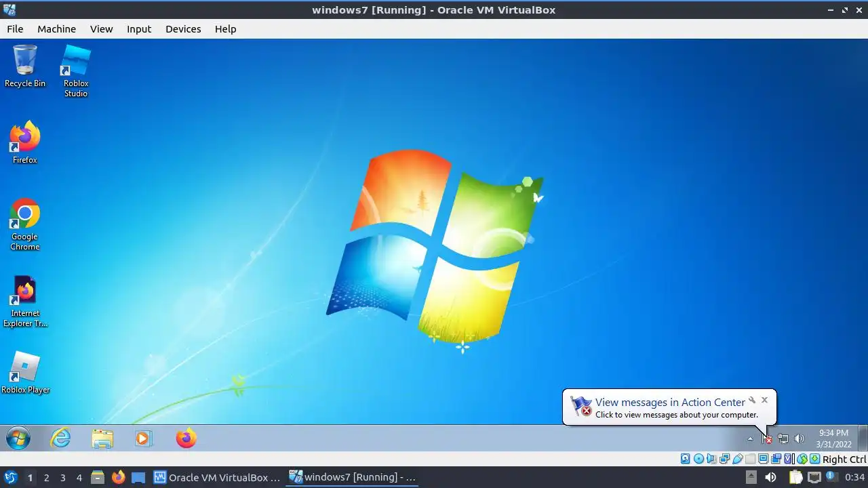Open host volume control icon
The image size is (868, 488).
771,477
